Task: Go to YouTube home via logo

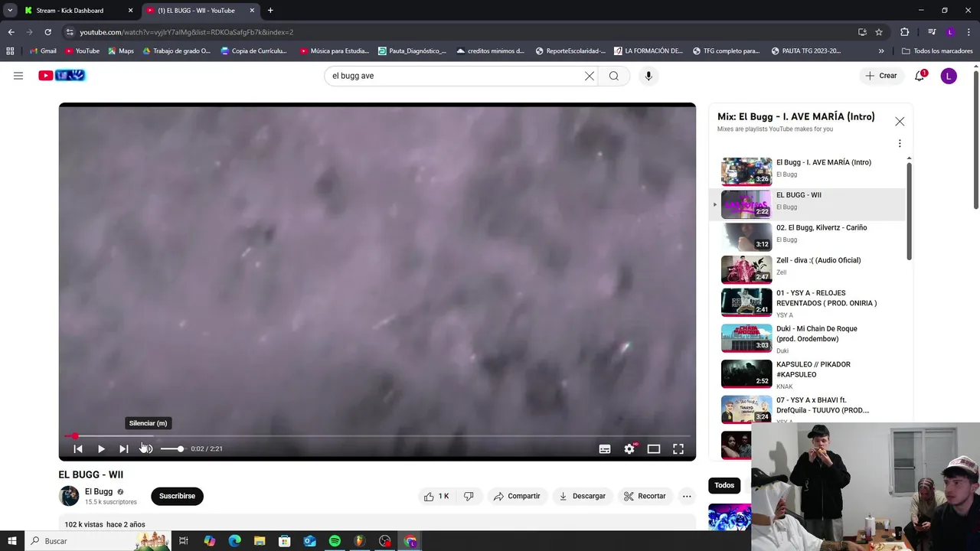Action: tap(62, 75)
